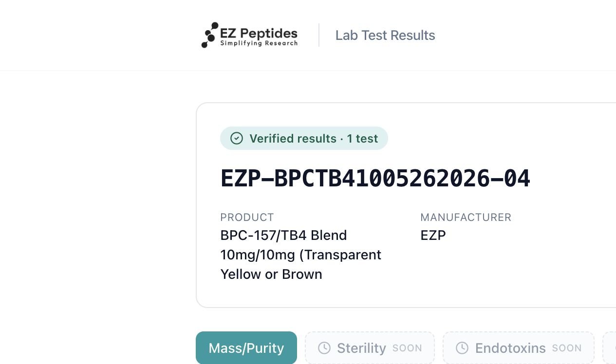Click the clock icon on Endotoxins tab
The height and width of the screenshot is (364, 616).
(x=462, y=348)
